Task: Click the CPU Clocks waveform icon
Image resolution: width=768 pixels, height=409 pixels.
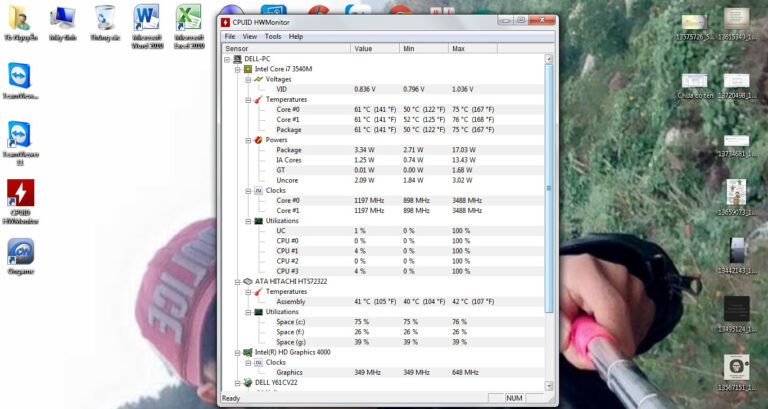Action: tap(259, 191)
